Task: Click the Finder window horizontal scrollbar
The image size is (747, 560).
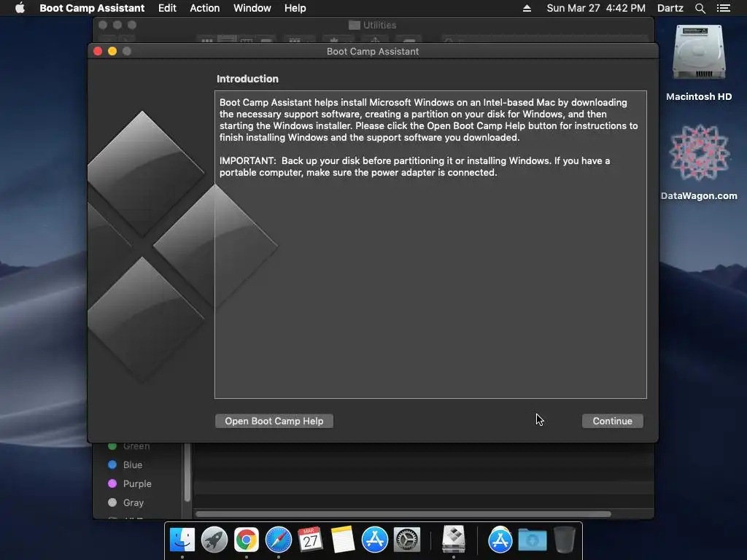Action: point(403,514)
